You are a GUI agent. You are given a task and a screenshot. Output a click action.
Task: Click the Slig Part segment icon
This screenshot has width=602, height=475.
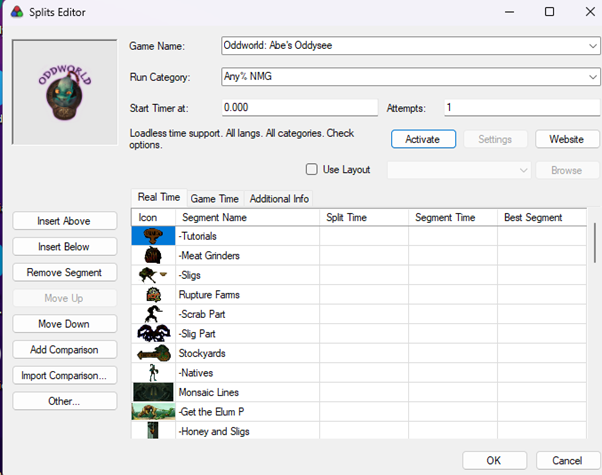coord(154,333)
